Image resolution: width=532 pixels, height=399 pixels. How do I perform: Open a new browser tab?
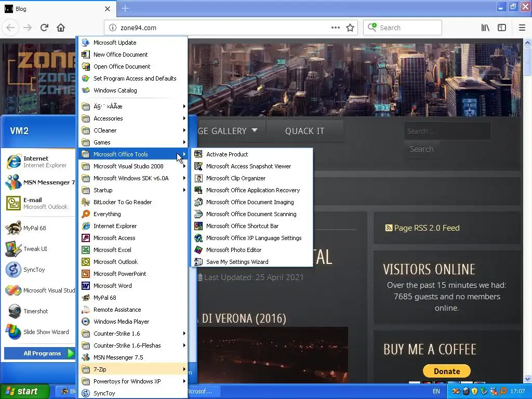coord(125,9)
